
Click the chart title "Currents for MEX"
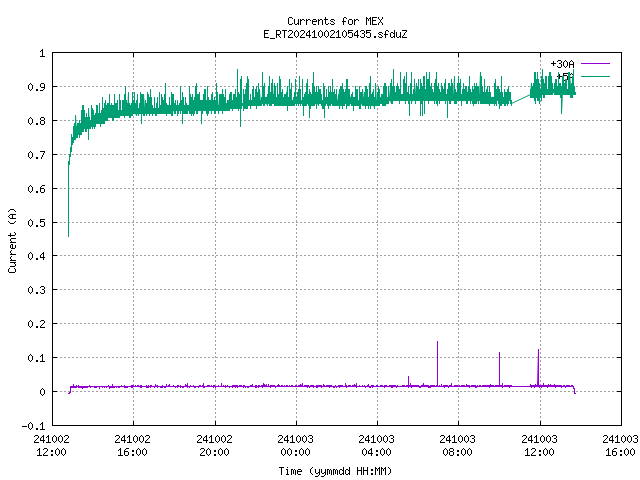pyautogui.click(x=335, y=21)
